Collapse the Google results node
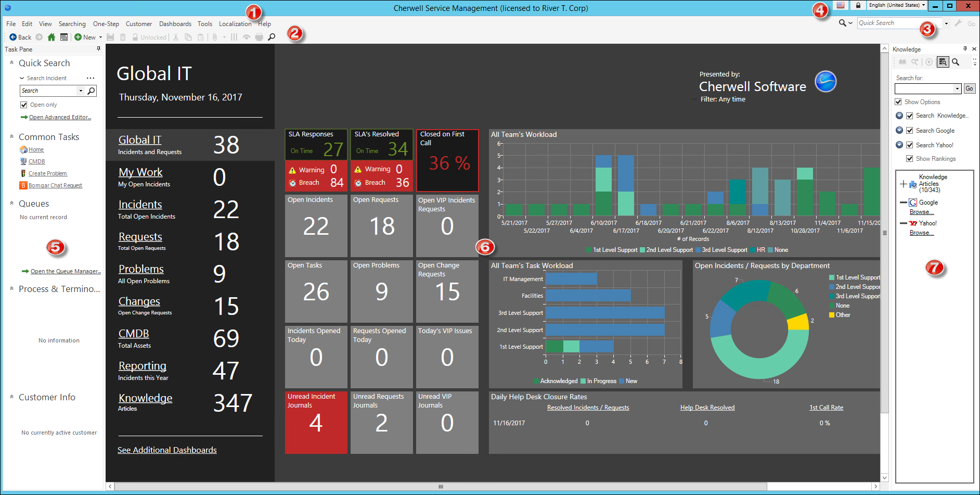 pyautogui.click(x=904, y=202)
